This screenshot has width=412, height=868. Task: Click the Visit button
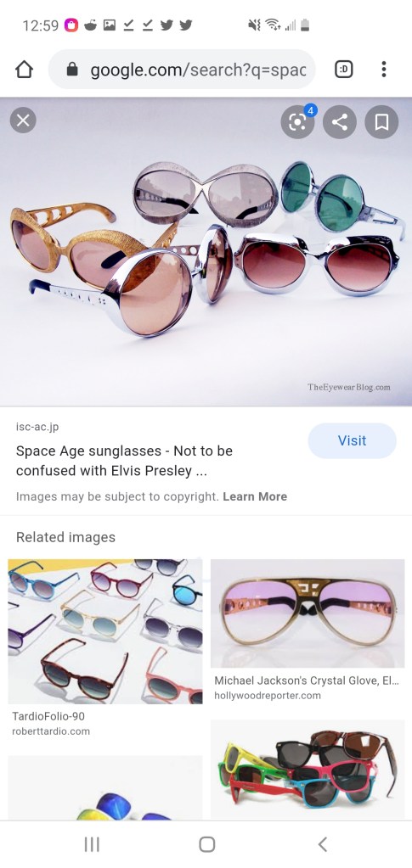coord(353,440)
